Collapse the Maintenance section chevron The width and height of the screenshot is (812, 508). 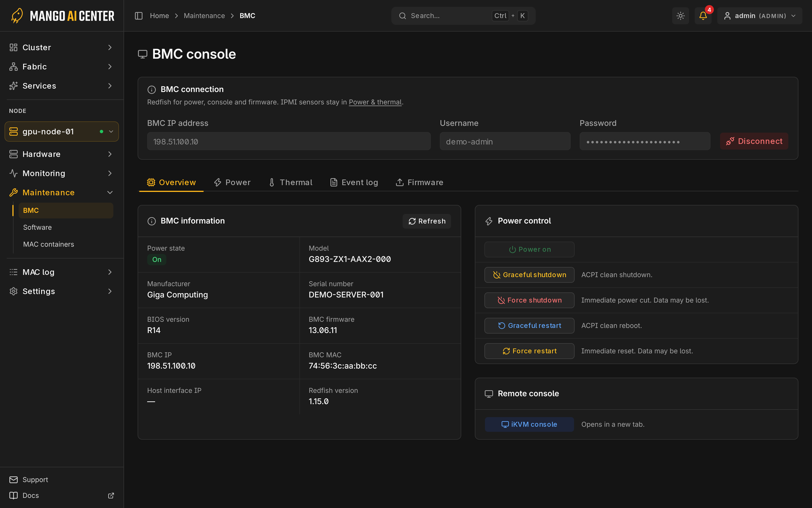click(110, 192)
